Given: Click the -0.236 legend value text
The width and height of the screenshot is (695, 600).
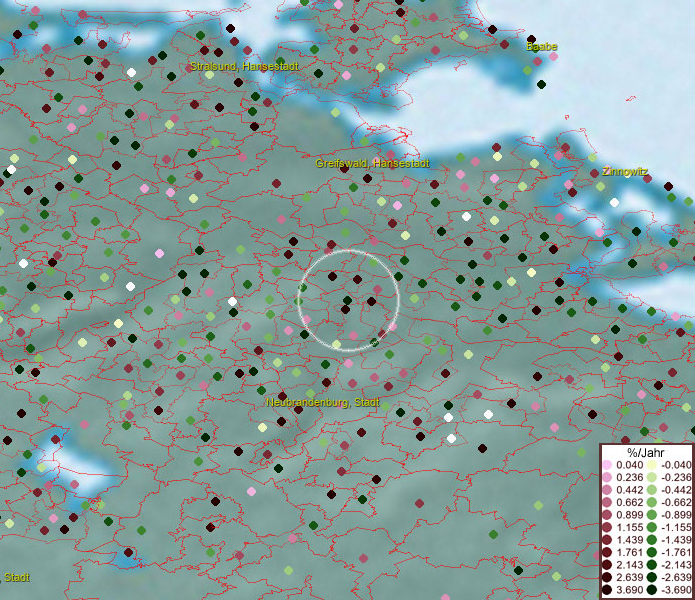Looking at the screenshot, I should pos(676,477).
